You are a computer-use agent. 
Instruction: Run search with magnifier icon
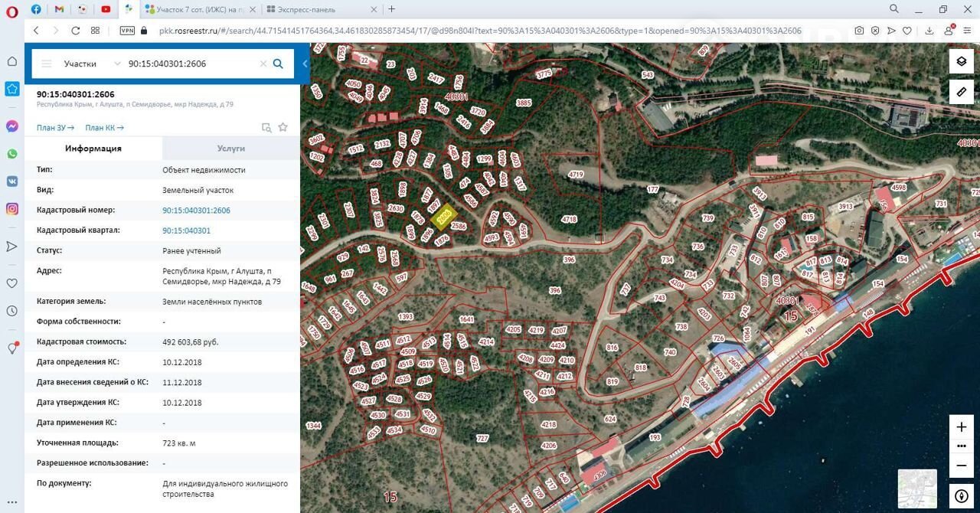279,64
